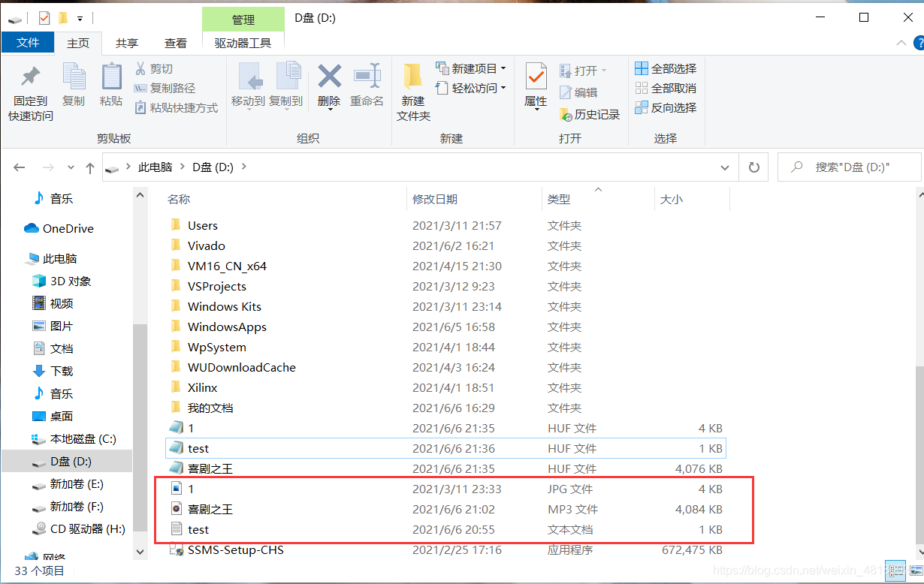Select 下载 in navigation pane
The width and height of the screenshot is (924, 584).
pyautogui.click(x=53, y=371)
